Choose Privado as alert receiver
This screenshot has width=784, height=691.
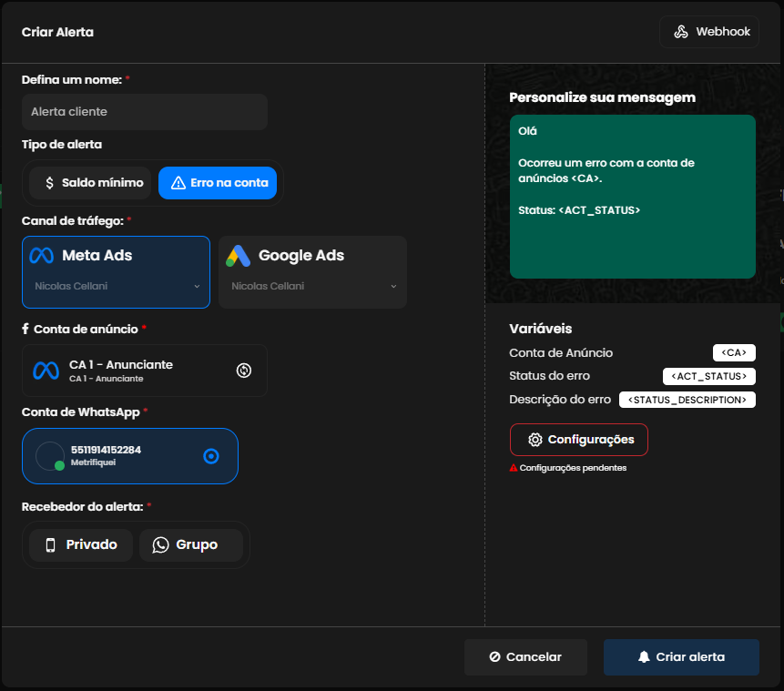click(81, 545)
